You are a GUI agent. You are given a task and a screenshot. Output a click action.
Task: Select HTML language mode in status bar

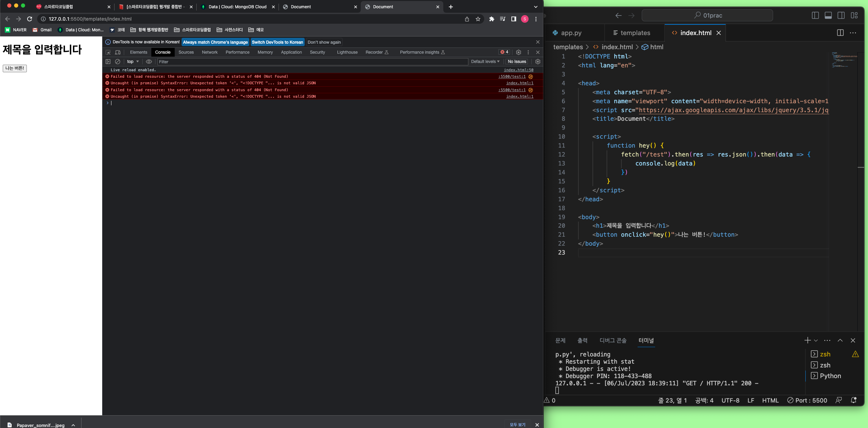click(770, 400)
